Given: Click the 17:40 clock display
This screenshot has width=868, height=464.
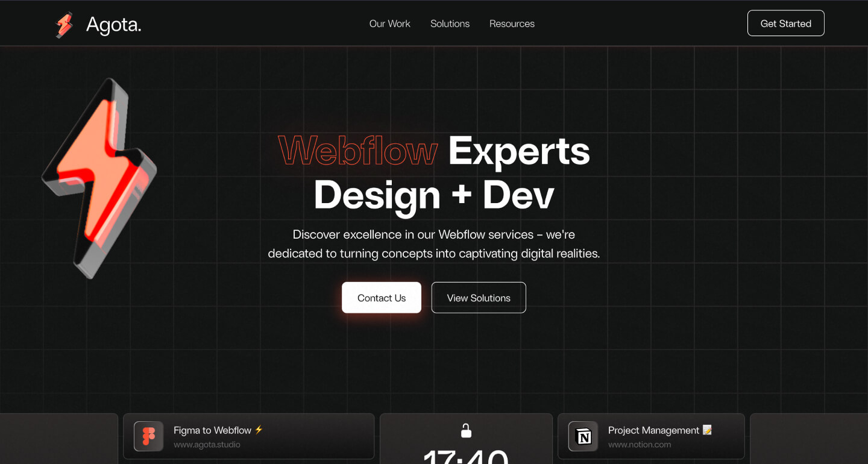Looking at the screenshot, I should 466,456.
